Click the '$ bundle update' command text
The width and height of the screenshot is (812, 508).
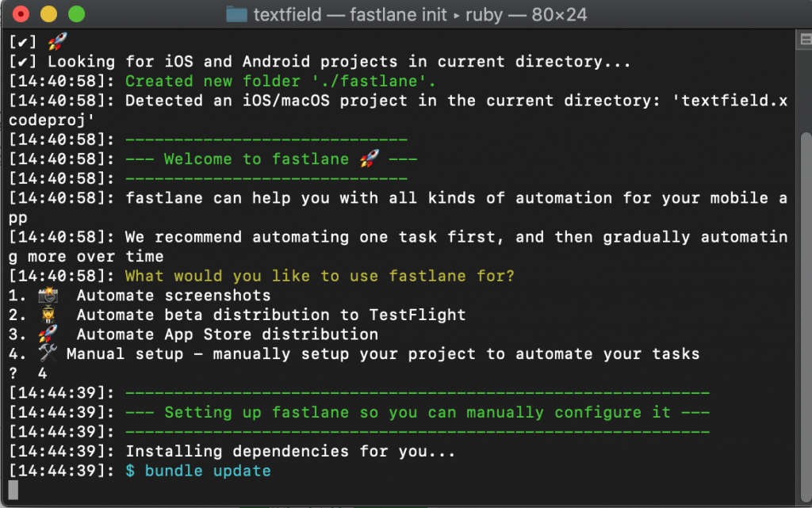point(198,471)
